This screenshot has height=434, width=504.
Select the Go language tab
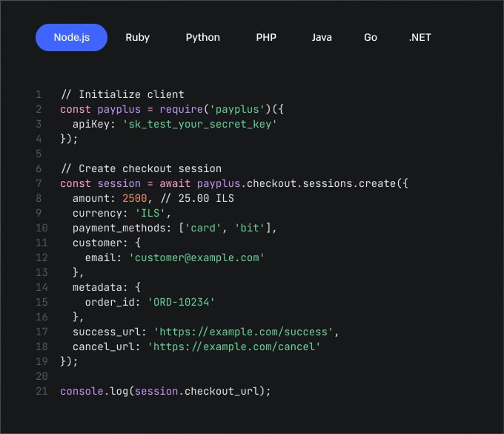(x=371, y=38)
